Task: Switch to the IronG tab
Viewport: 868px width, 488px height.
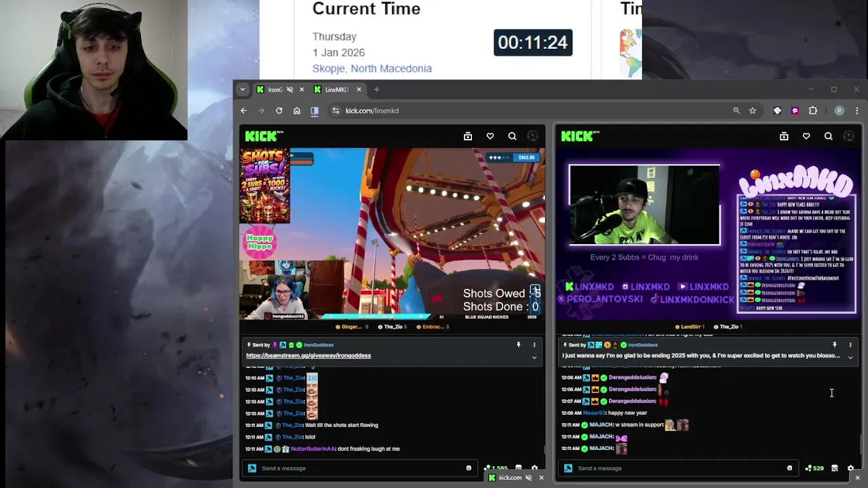Action: pyautogui.click(x=275, y=89)
